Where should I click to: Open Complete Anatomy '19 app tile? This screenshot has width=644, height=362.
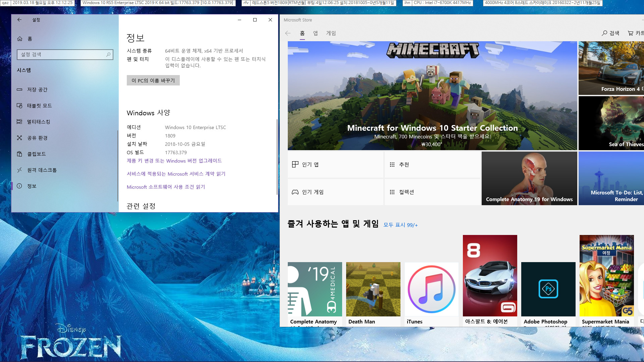pyautogui.click(x=315, y=294)
